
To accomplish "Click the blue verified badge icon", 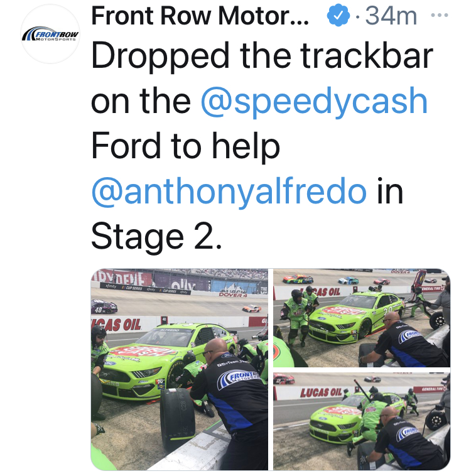I will coord(338,15).
